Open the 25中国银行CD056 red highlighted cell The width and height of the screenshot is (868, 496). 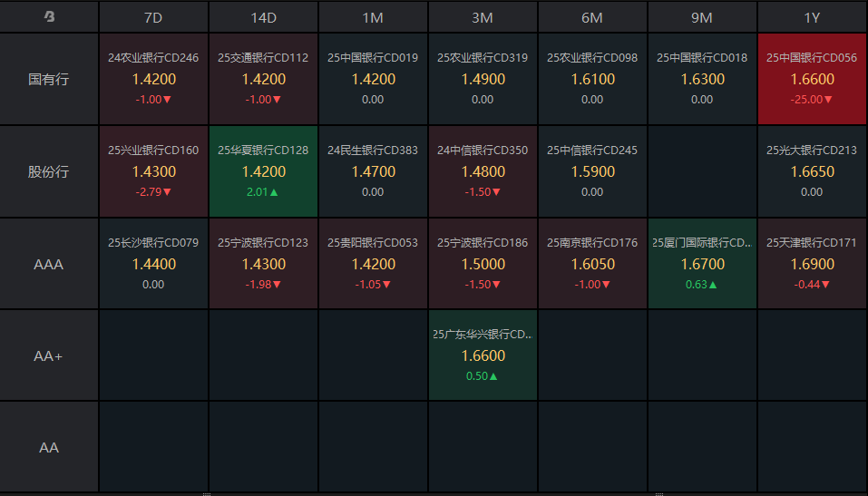coord(812,79)
